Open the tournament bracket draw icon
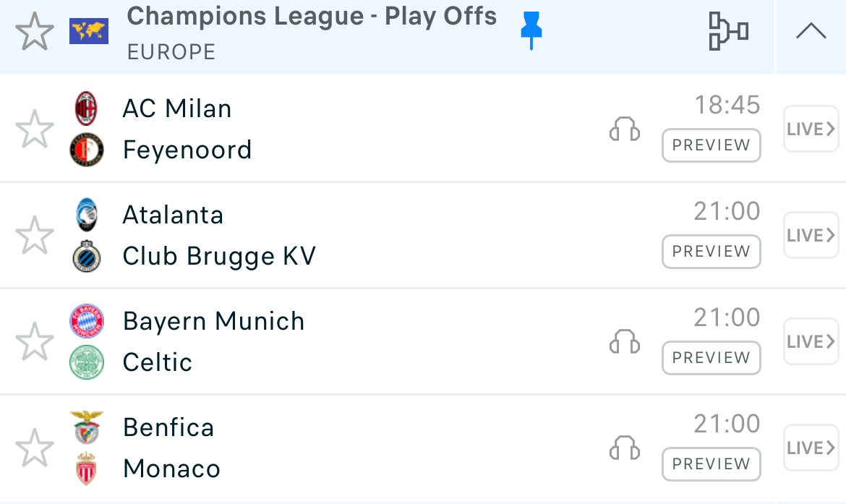 click(x=727, y=32)
